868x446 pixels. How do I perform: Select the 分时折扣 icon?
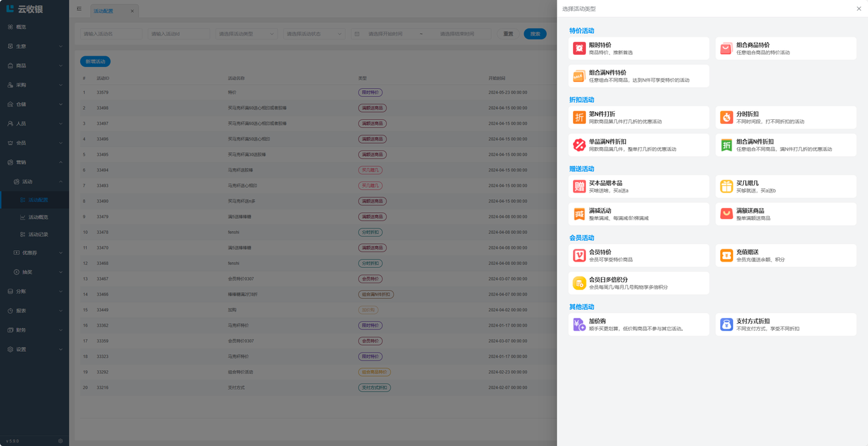coord(726,117)
